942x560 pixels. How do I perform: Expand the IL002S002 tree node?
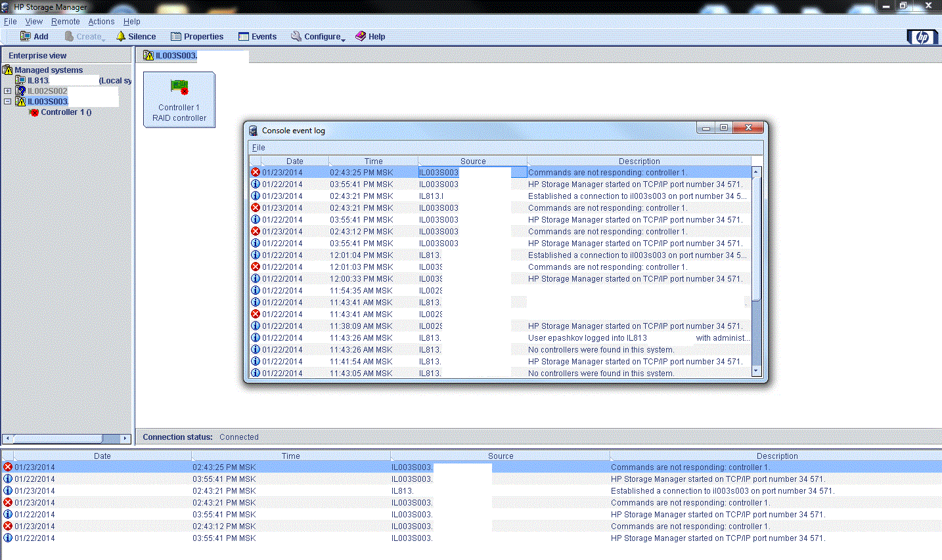tap(7, 91)
